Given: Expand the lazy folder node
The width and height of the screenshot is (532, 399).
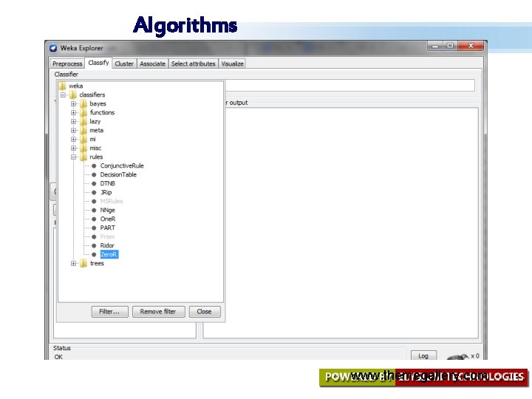Looking at the screenshot, I should click(x=74, y=121).
